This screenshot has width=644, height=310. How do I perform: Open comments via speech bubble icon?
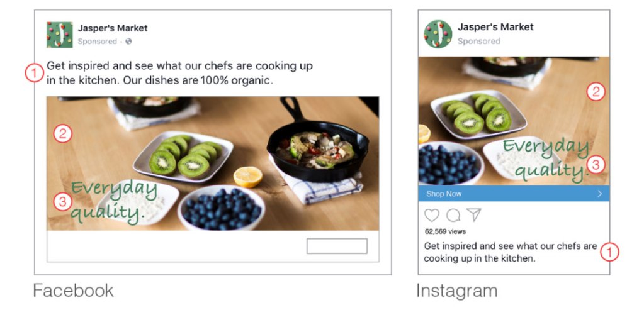[453, 215]
